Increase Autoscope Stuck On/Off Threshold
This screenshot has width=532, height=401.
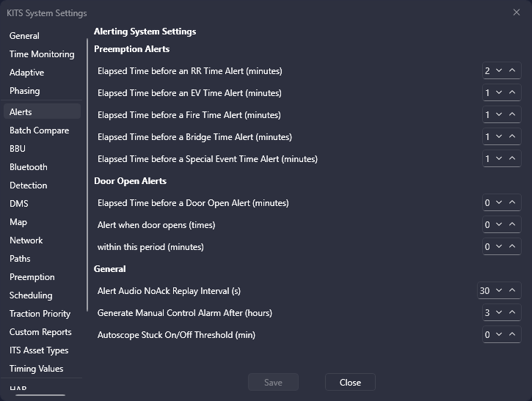pyautogui.click(x=512, y=335)
